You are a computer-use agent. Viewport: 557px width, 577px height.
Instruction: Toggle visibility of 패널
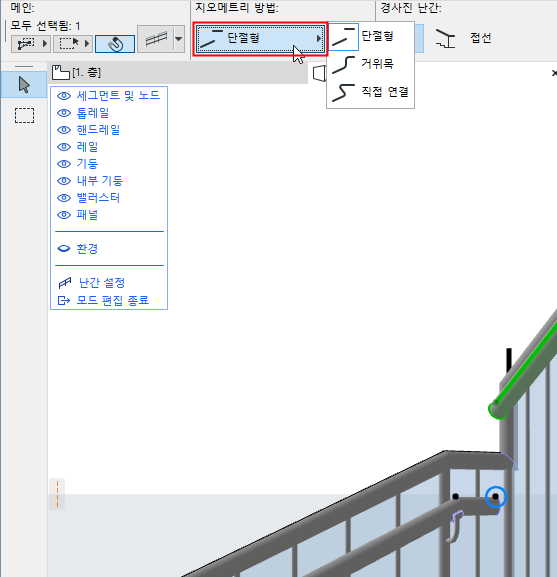pyautogui.click(x=64, y=215)
